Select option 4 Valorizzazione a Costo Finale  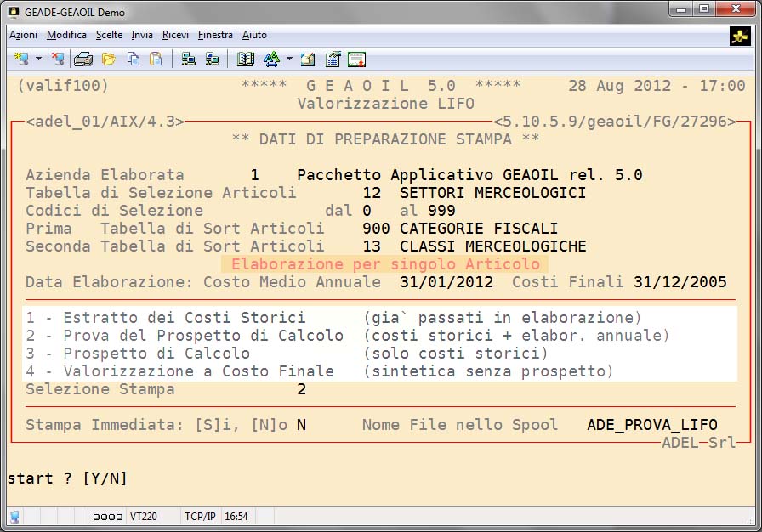[179, 371]
